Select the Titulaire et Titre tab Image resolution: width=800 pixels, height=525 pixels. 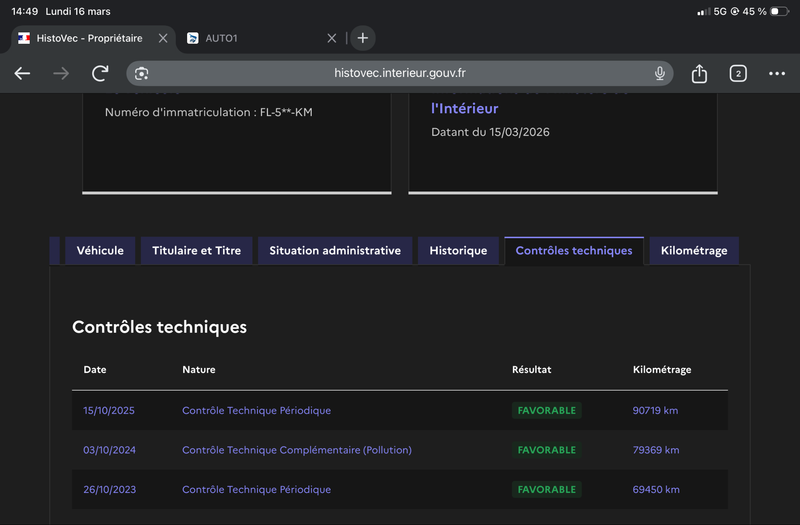197,251
